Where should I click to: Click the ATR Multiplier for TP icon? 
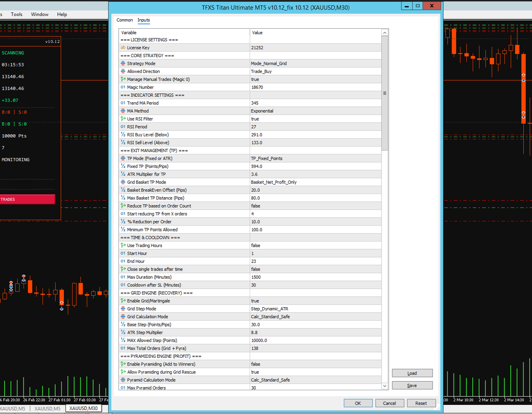coord(123,174)
